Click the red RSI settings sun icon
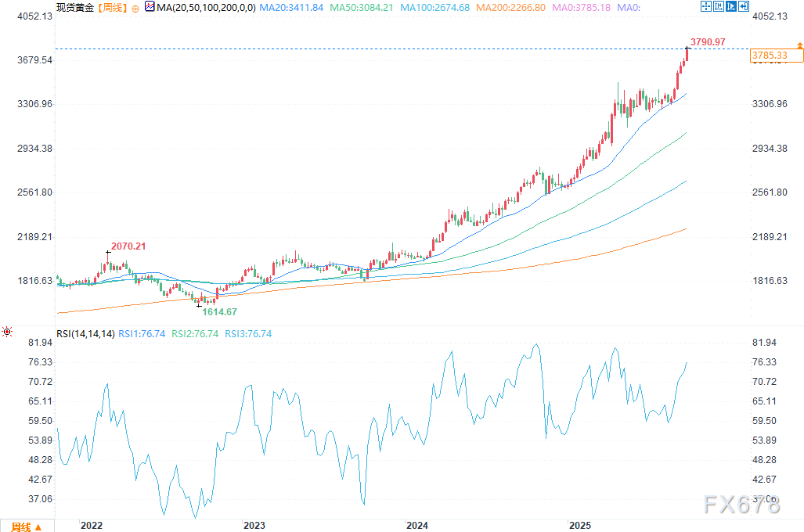Viewport: 804px width, 532px height. pyautogui.click(x=7, y=332)
